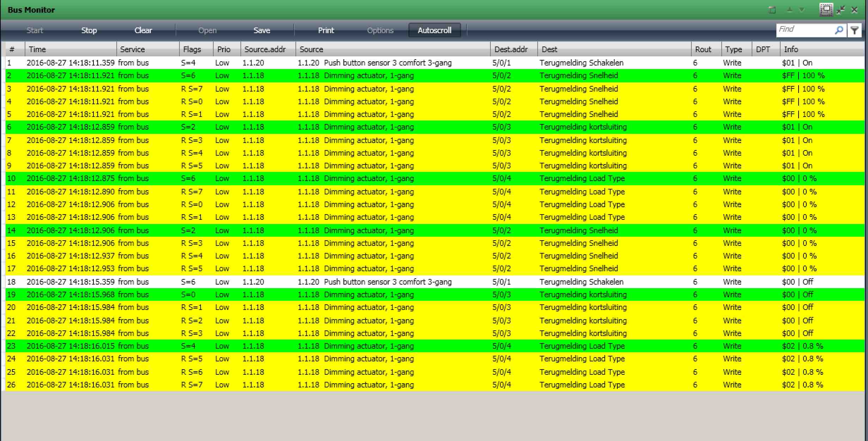Select row 18 time 14:18:15.359
This screenshot has width=868, height=441.
click(x=71, y=282)
